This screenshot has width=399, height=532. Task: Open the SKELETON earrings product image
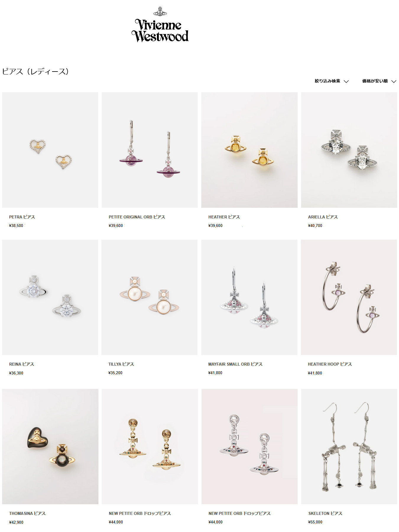(349, 447)
